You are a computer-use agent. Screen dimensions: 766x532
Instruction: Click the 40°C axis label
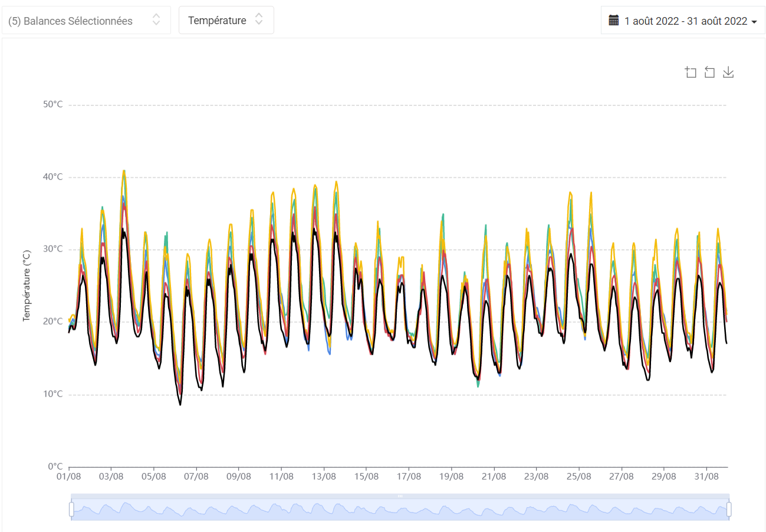point(53,177)
